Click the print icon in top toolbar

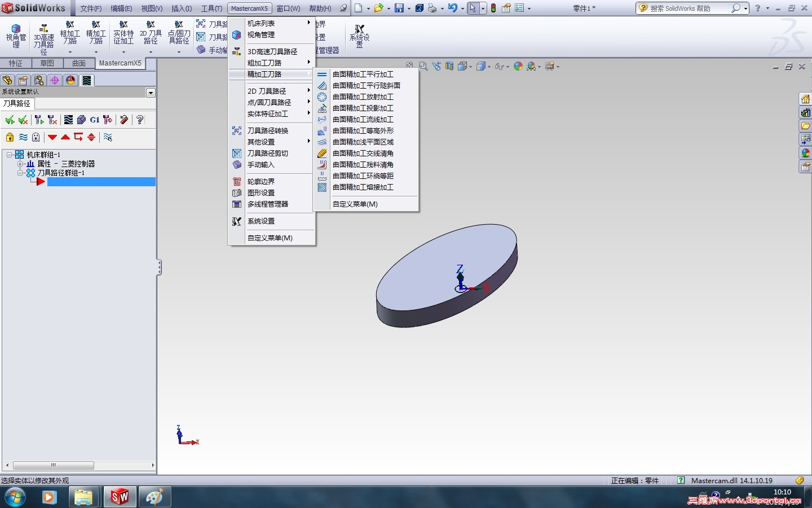click(x=432, y=8)
